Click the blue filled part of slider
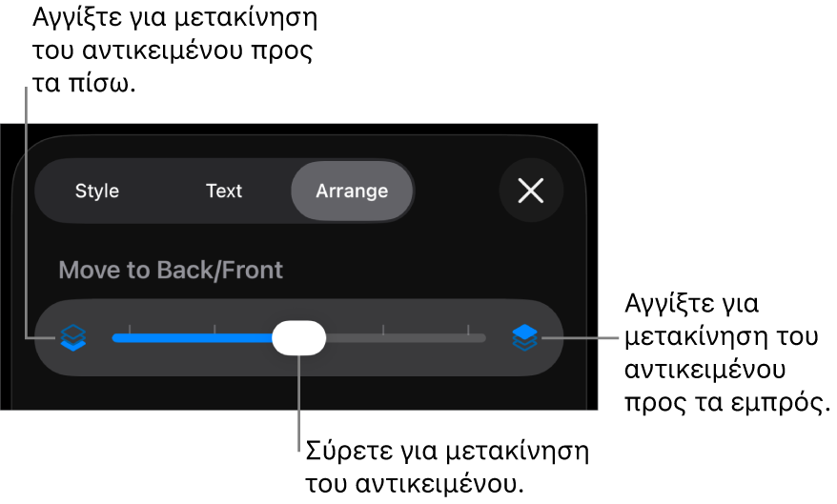837x504 pixels. click(191, 337)
